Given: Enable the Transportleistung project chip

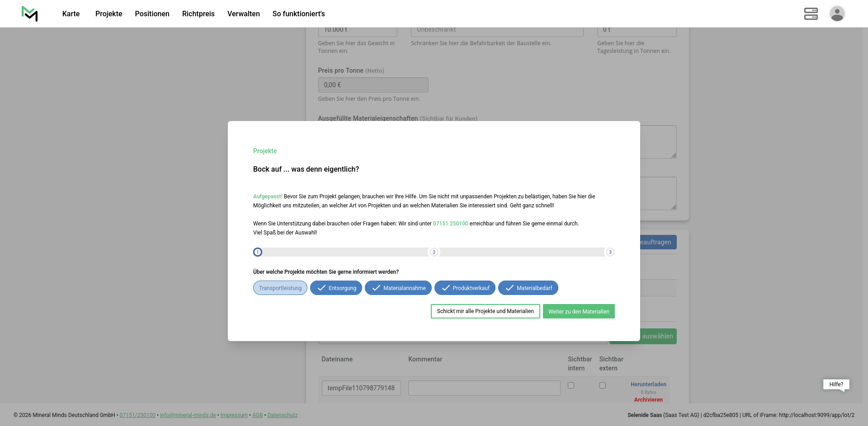Looking at the screenshot, I should pyautogui.click(x=280, y=288).
